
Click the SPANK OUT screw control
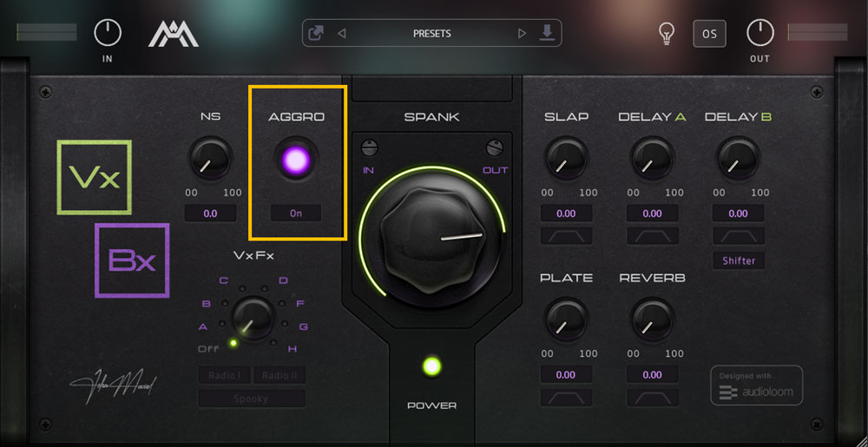pyautogui.click(x=495, y=148)
